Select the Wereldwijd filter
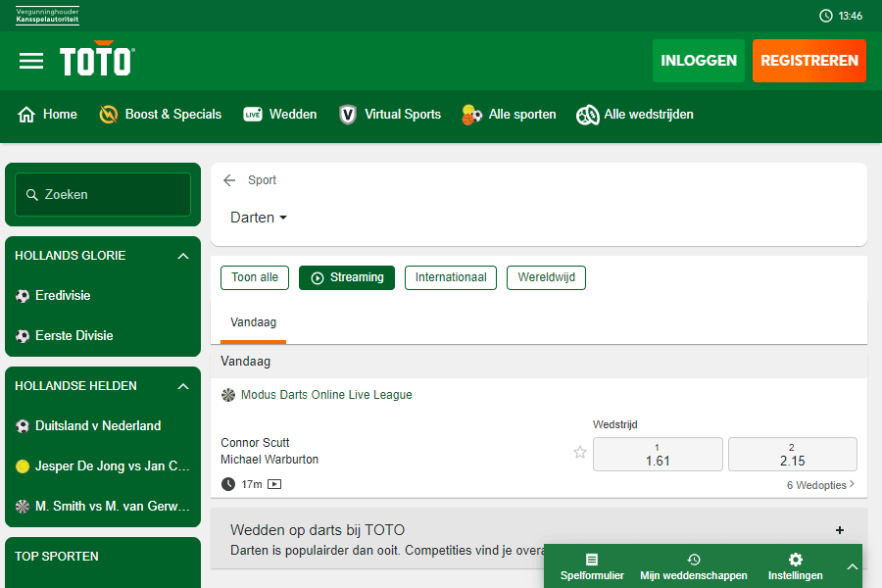This screenshot has width=882, height=588. [x=546, y=277]
